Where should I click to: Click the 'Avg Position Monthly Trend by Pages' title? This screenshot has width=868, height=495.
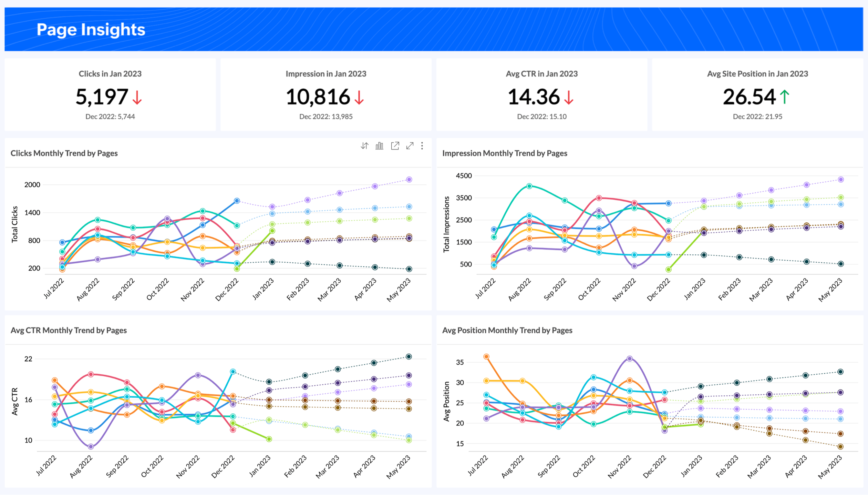507,331
